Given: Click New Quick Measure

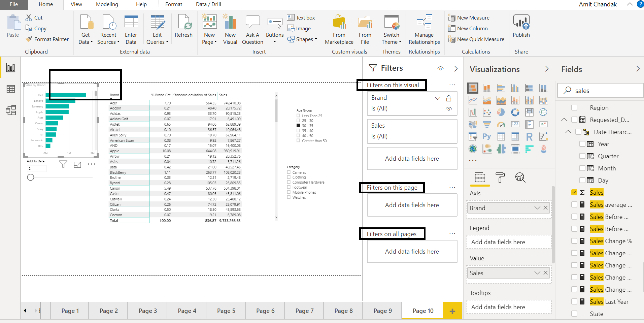Looking at the screenshot, I should click(x=476, y=39).
